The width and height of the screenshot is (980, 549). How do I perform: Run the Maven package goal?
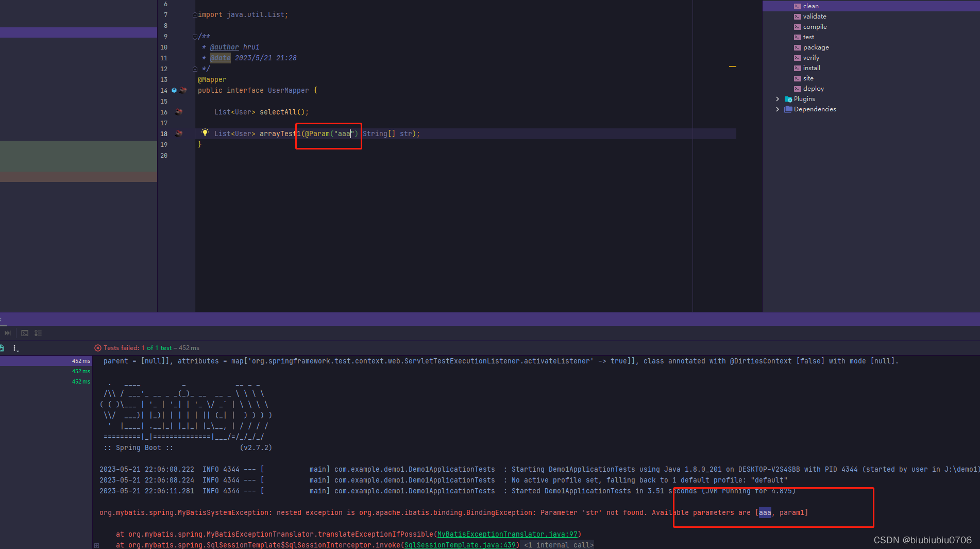coord(816,47)
